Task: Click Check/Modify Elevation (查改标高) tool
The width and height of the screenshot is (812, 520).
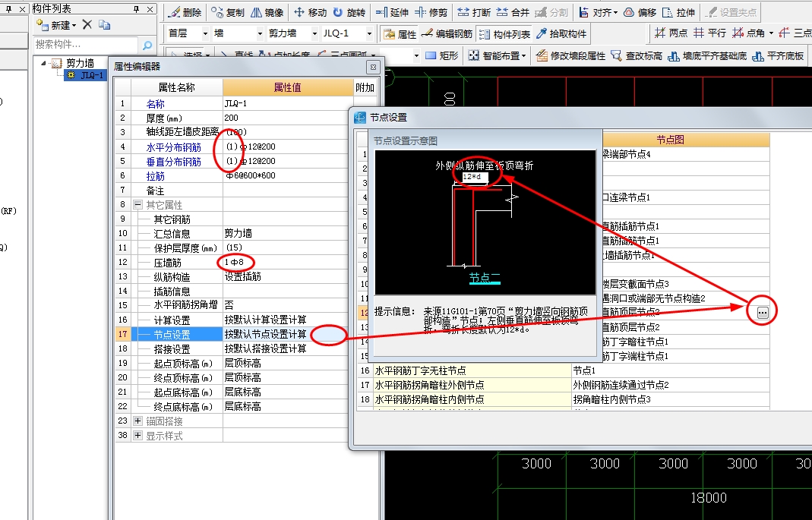Action: 637,56
